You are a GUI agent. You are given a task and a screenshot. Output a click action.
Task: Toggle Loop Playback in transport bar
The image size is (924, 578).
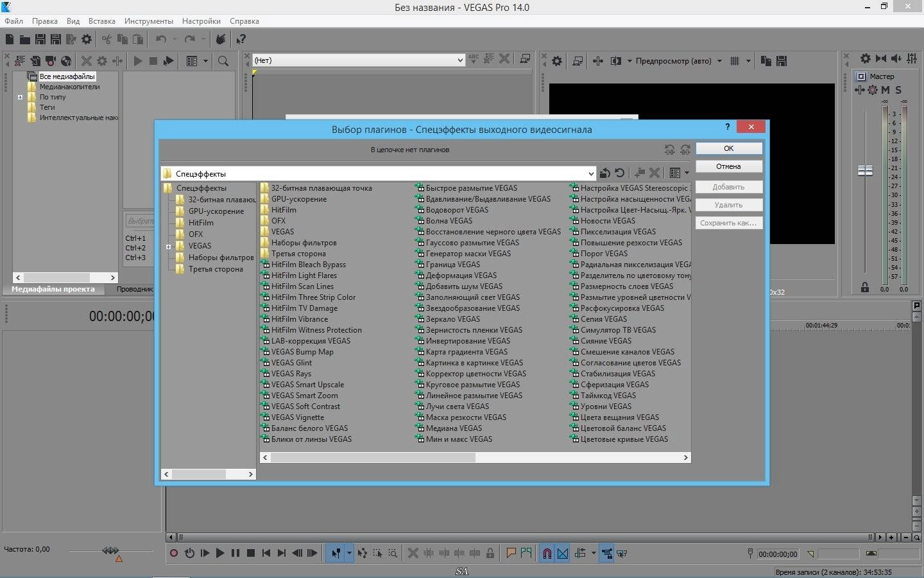coord(189,553)
